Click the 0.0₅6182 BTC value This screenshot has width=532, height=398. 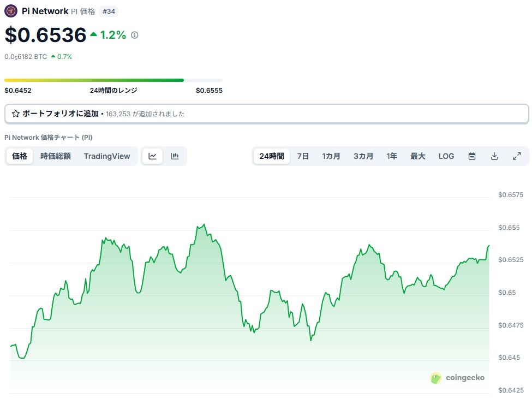point(26,57)
